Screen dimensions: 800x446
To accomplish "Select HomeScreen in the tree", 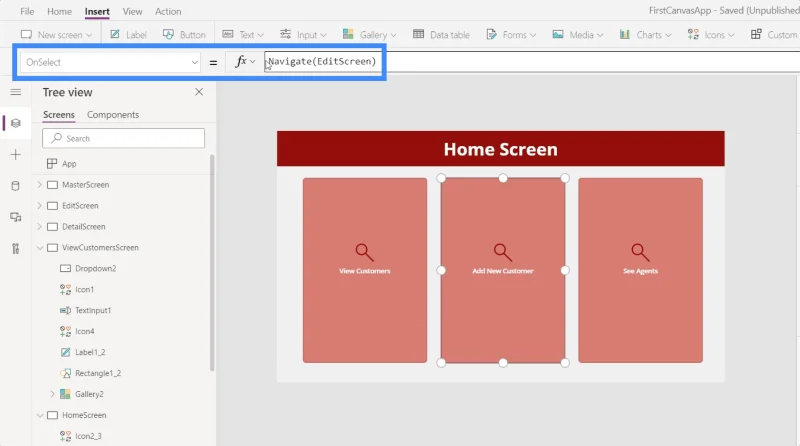I will (x=84, y=415).
